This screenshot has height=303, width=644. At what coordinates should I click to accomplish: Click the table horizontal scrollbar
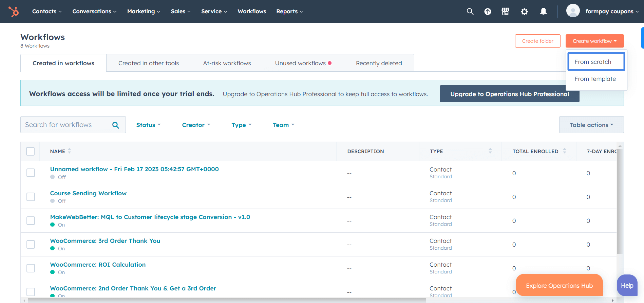pos(227,300)
